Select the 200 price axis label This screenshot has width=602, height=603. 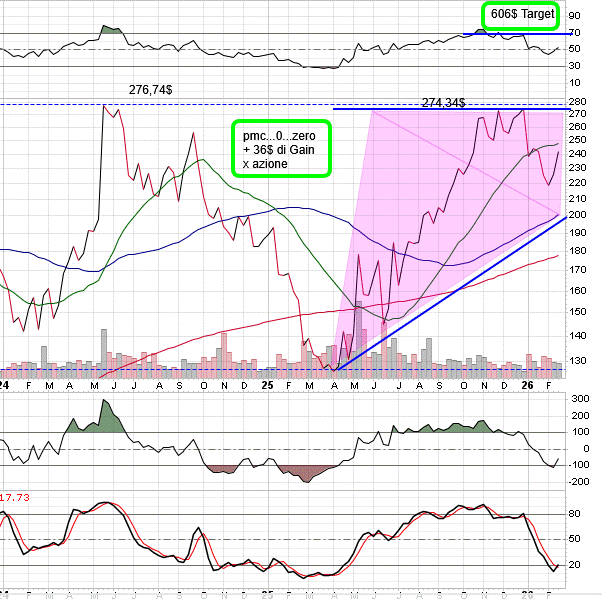click(577, 215)
